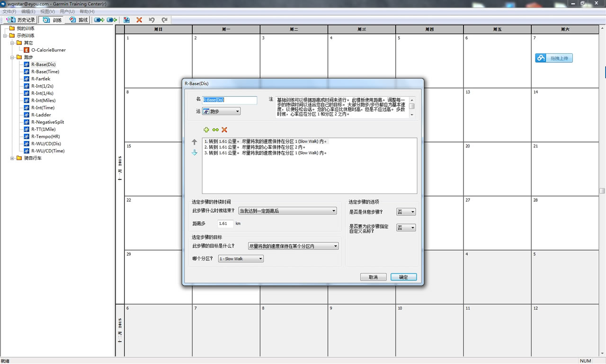Image resolution: width=606 pixels, height=364 pixels.
Task: Select R-Int(1/2s) in the workout tree
Action: [42, 86]
